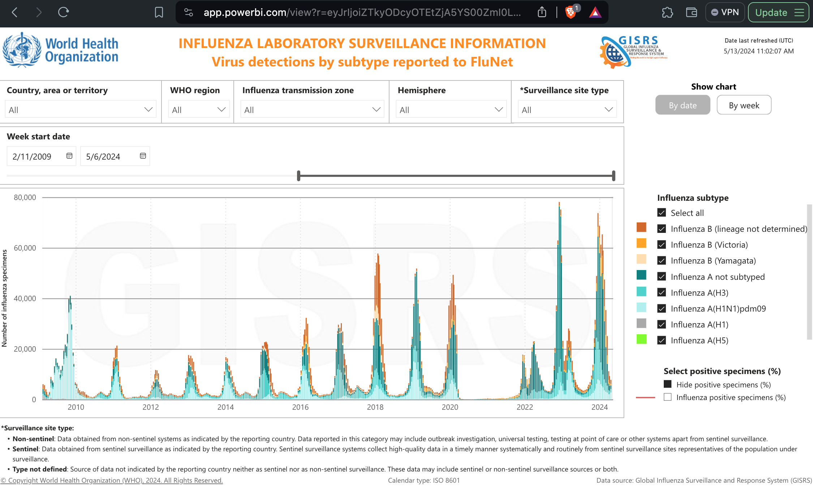Viewport: 813px width, 504px height.
Task: Open the Brave wallet icon
Action: click(691, 12)
